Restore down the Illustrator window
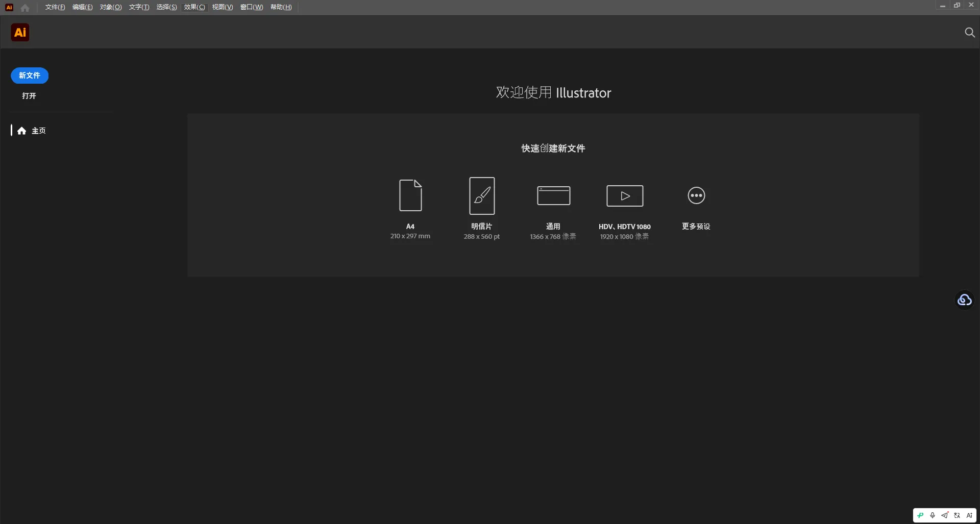 957,6
